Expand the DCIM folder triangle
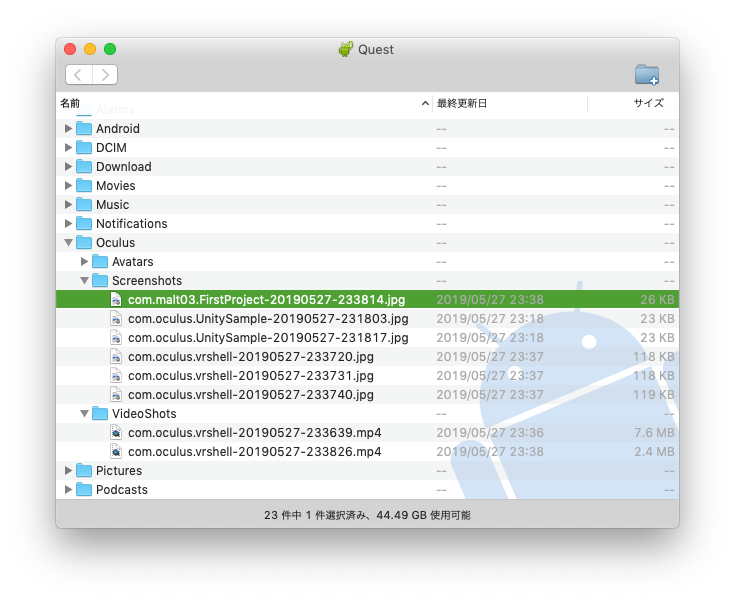This screenshot has height=602, width=735. 68,147
